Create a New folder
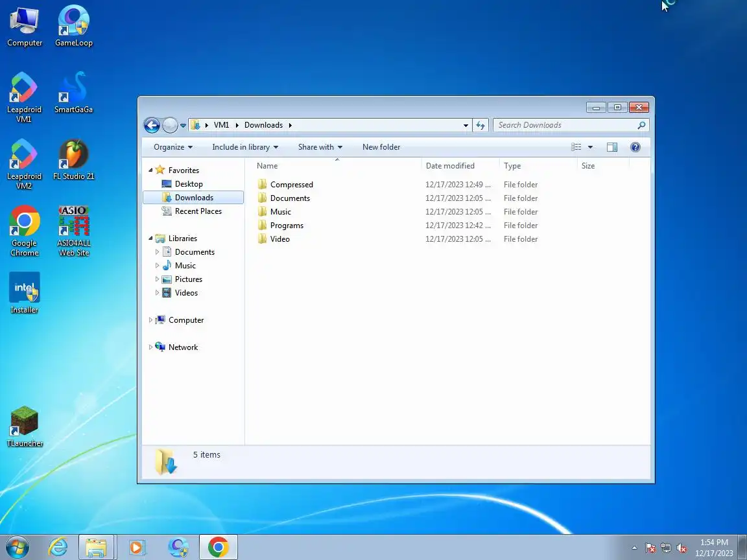Image resolution: width=747 pixels, height=560 pixels. pyautogui.click(x=381, y=147)
